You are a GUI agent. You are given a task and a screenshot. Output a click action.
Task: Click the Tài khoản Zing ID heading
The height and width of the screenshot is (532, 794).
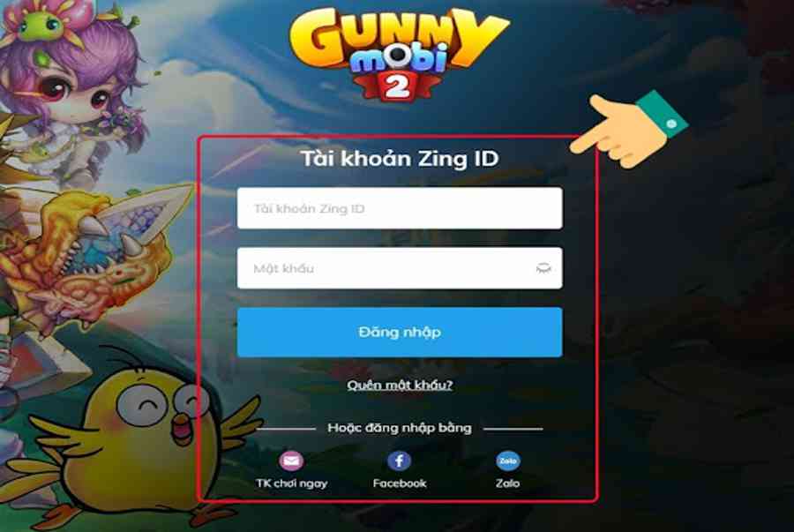tap(400, 159)
